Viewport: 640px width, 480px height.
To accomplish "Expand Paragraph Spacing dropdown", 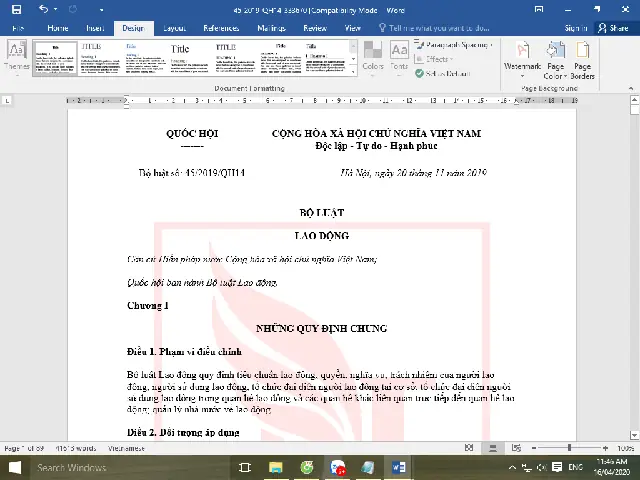I will click(456, 45).
